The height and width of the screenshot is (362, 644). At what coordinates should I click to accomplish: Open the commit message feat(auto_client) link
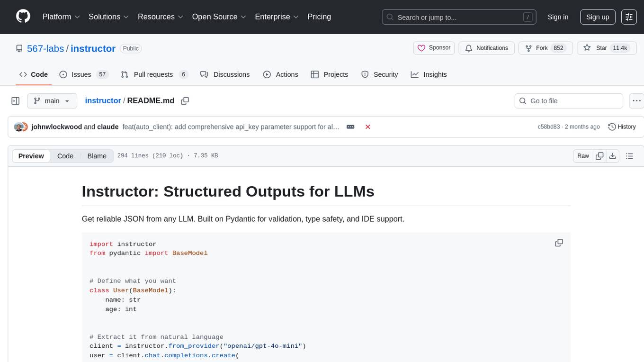pos(231,127)
